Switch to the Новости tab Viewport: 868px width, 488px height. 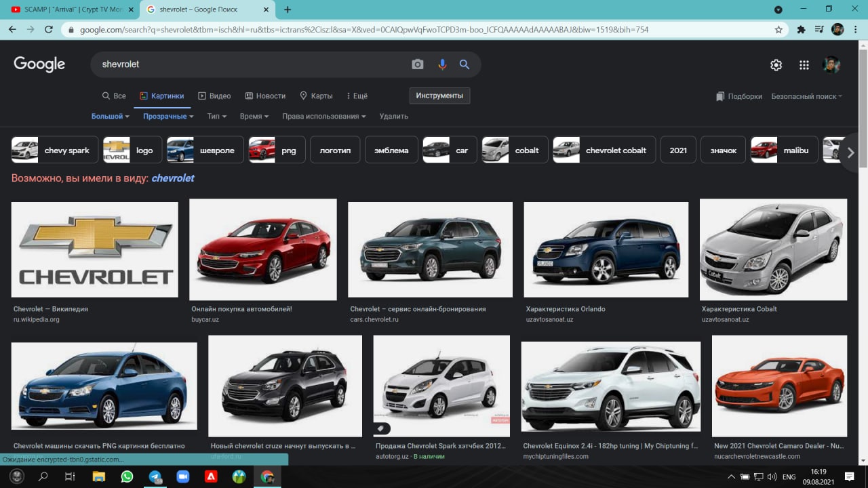[x=265, y=96]
